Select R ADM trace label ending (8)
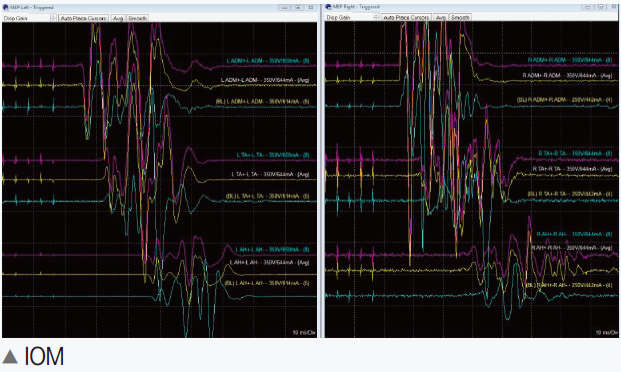This screenshot has width=621, height=372. click(570, 60)
